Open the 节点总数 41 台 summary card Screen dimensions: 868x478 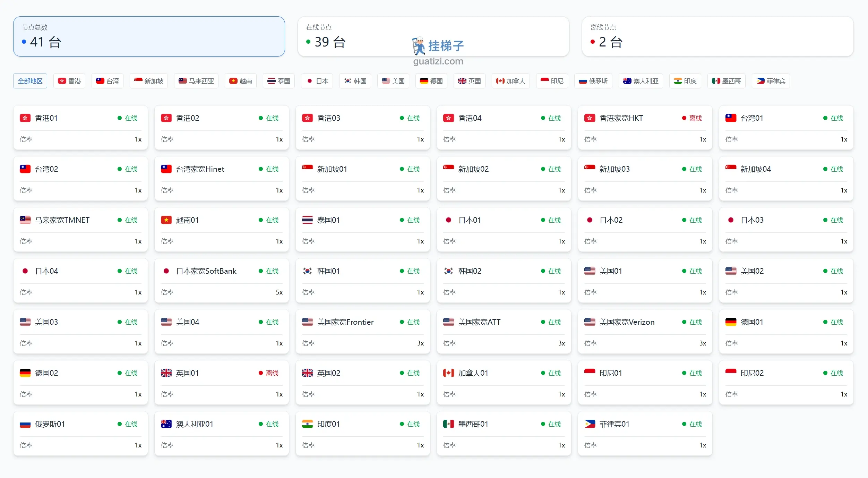pyautogui.click(x=149, y=37)
